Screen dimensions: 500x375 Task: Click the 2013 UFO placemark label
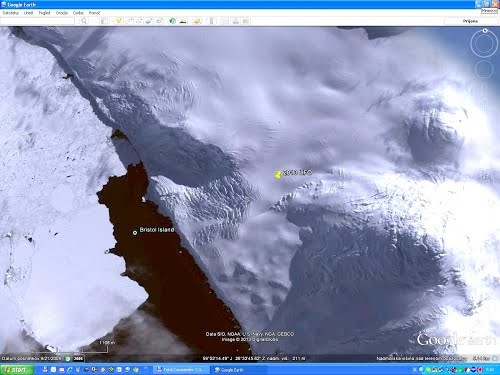(x=297, y=172)
